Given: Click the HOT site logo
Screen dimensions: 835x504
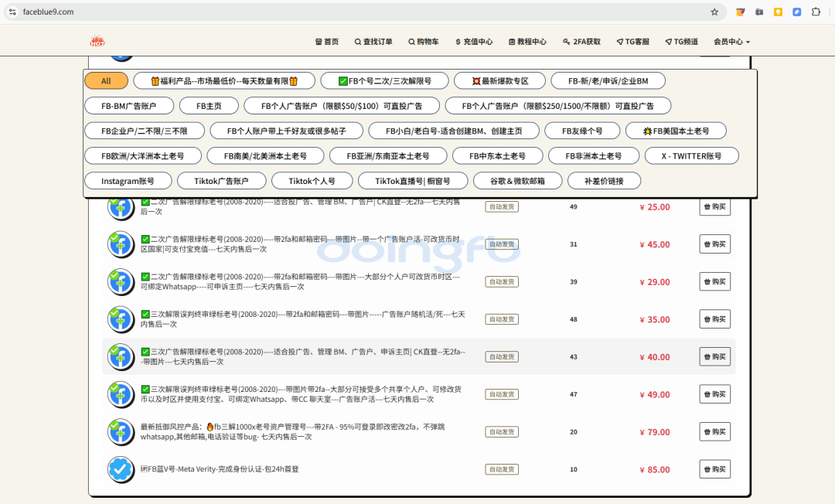Looking at the screenshot, I should (97, 41).
